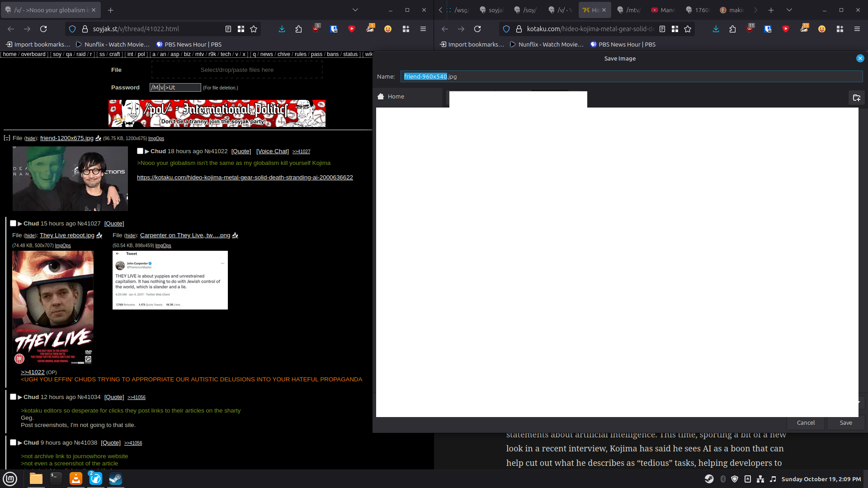Tick checkbox for post №41027
The height and width of the screenshot is (488, 868).
[13, 223]
